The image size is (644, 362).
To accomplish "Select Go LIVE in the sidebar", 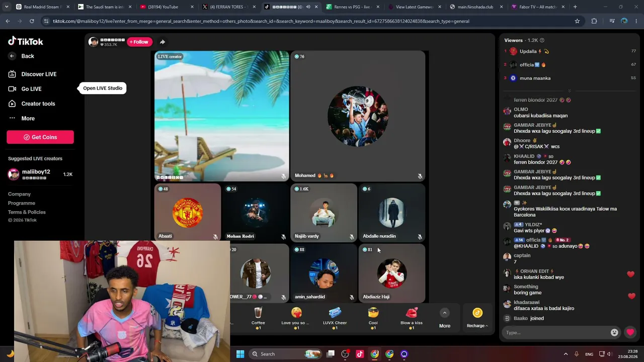I will point(31,89).
